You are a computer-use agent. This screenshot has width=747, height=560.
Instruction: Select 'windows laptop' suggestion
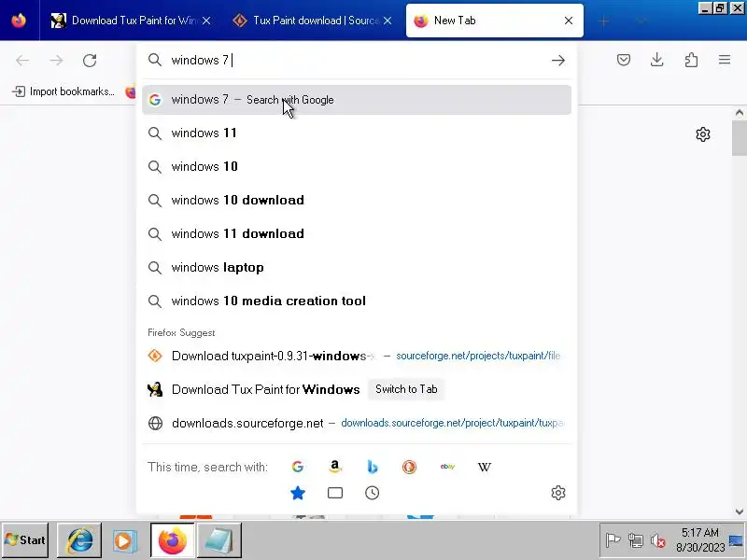(x=357, y=267)
